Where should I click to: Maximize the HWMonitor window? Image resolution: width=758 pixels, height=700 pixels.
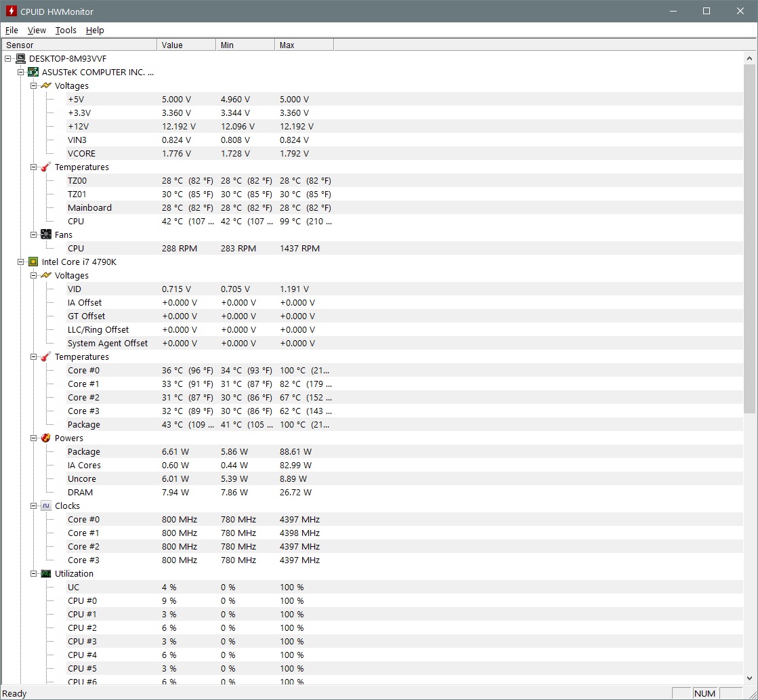pyautogui.click(x=707, y=11)
